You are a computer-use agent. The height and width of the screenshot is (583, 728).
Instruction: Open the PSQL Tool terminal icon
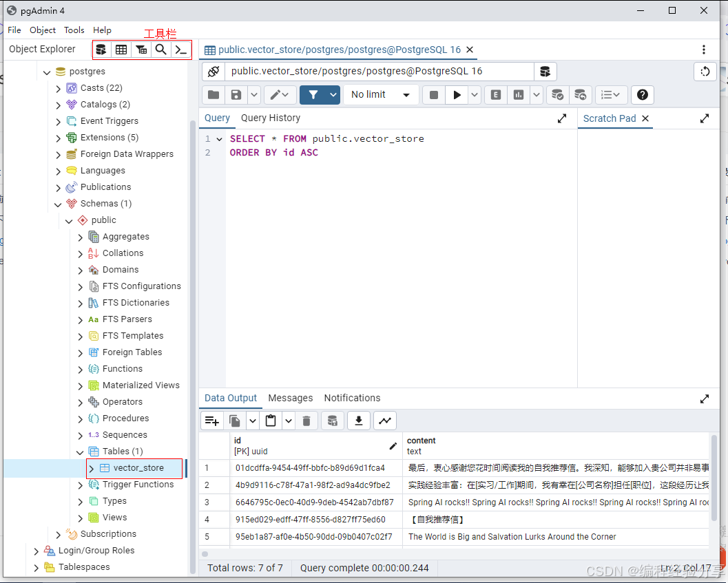coord(180,50)
